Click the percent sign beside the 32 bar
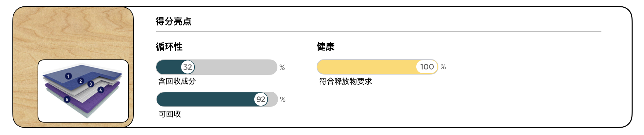The height and width of the screenshot is (135, 644). tap(282, 67)
